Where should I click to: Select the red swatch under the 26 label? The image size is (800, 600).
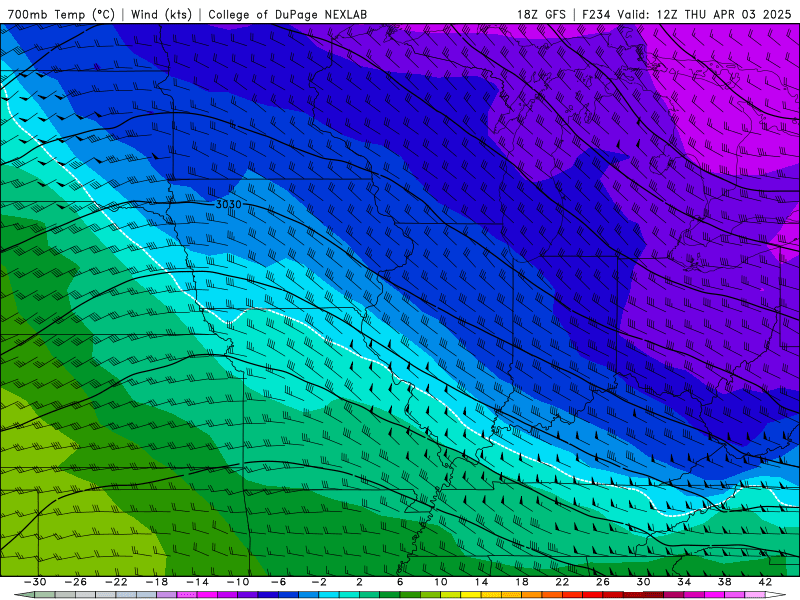point(592,595)
